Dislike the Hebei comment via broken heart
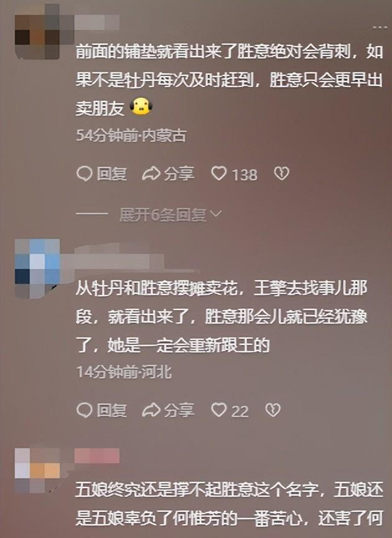Image resolution: width=392 pixels, height=538 pixels. pos(273,410)
